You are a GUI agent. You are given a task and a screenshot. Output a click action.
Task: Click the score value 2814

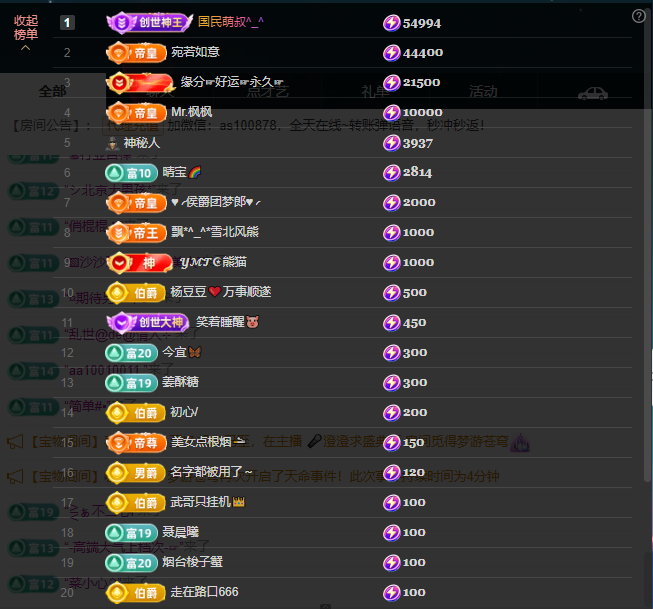417,172
